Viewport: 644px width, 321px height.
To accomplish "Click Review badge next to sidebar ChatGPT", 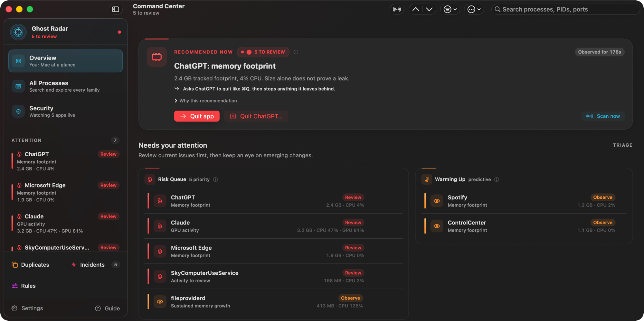I will (x=108, y=154).
